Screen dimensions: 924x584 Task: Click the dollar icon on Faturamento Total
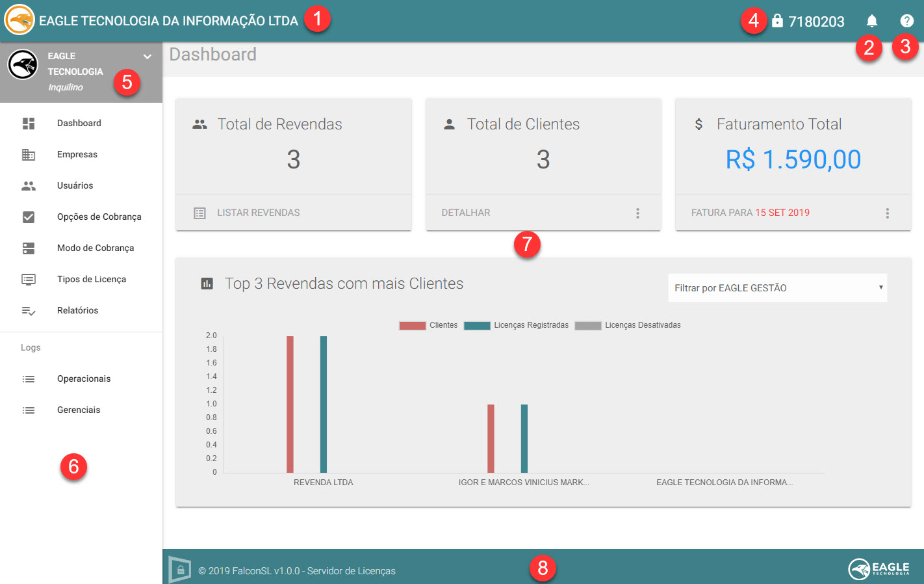(699, 124)
